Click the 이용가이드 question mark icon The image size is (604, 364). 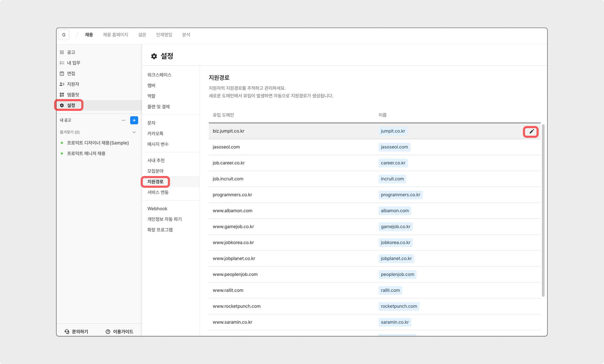[108, 332]
